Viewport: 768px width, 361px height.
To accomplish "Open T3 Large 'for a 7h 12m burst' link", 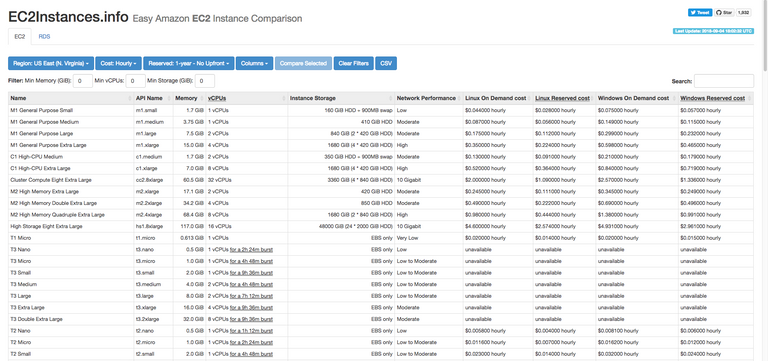I will pyautogui.click(x=251, y=296).
